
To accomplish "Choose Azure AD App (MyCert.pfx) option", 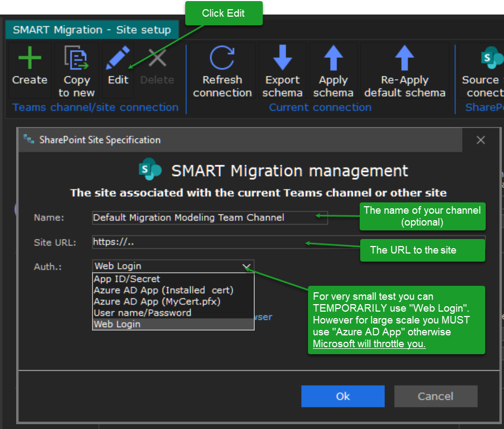I will point(173,301).
